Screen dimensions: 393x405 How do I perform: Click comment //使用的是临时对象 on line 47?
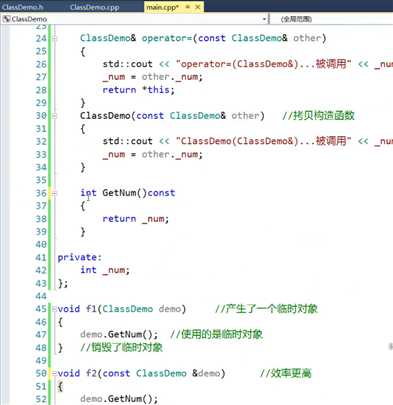point(216,334)
